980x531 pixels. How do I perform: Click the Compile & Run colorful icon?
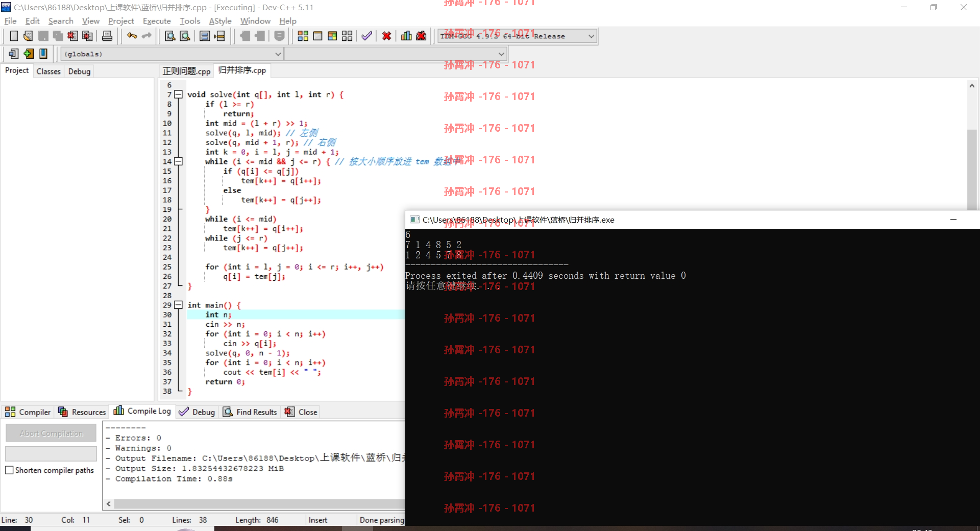pyautogui.click(x=332, y=36)
